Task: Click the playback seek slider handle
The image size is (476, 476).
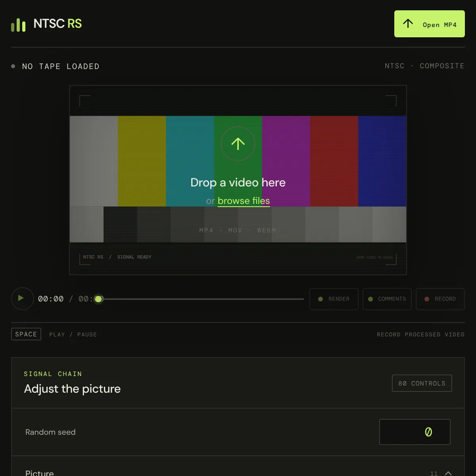Action: (98, 299)
